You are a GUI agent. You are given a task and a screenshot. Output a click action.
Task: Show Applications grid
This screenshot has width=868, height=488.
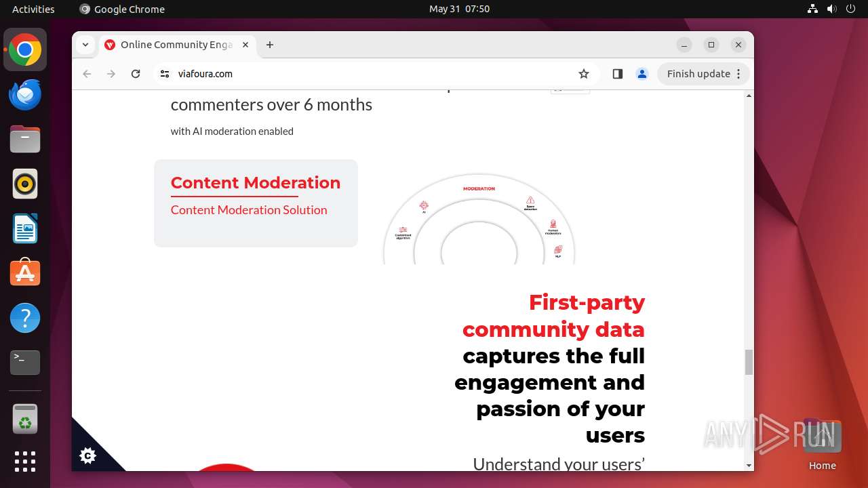25,462
